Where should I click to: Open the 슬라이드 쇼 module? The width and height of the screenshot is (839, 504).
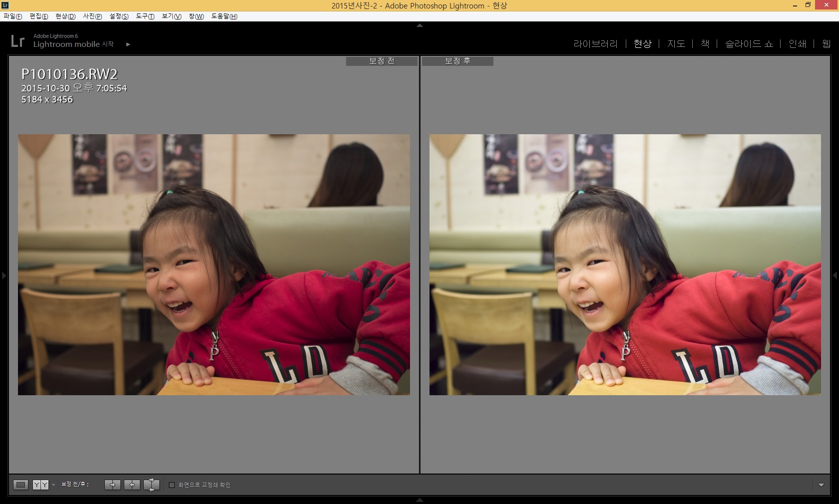tap(749, 44)
